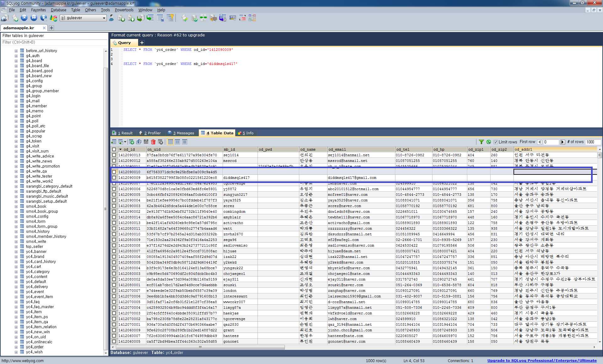Viewport: 603px width, 364px height.
Task: Click the execute all queries icon
Action: pos(34,18)
